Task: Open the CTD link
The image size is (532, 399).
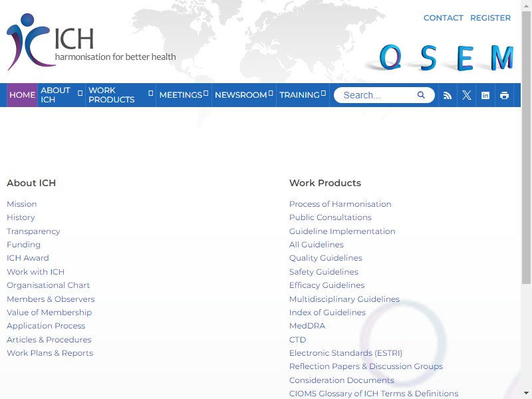Action: pos(297,340)
